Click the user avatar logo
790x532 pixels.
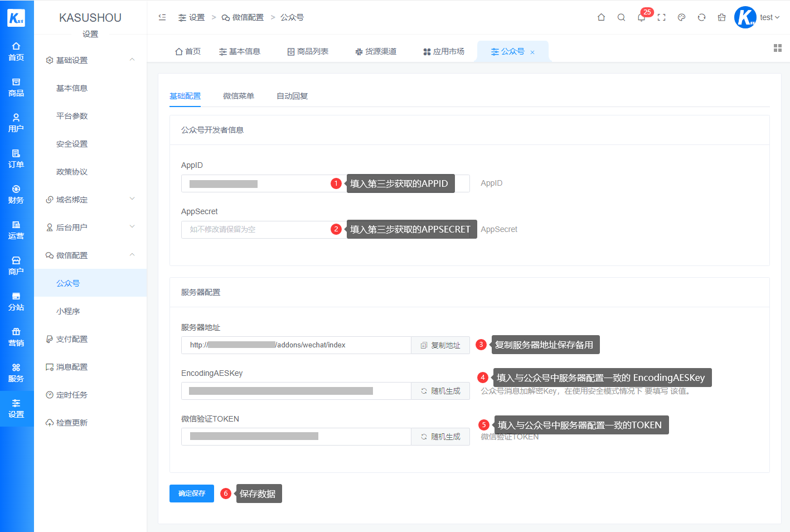pos(745,17)
